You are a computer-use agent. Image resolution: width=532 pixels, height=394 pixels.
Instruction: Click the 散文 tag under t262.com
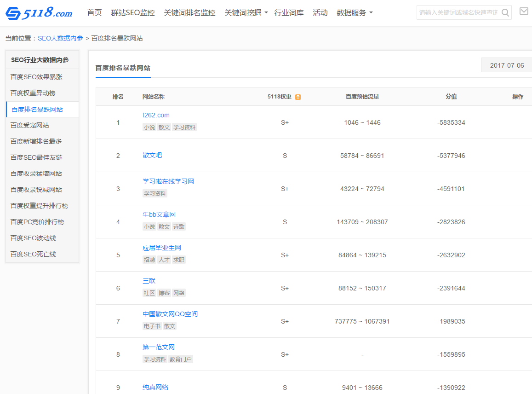coord(164,127)
